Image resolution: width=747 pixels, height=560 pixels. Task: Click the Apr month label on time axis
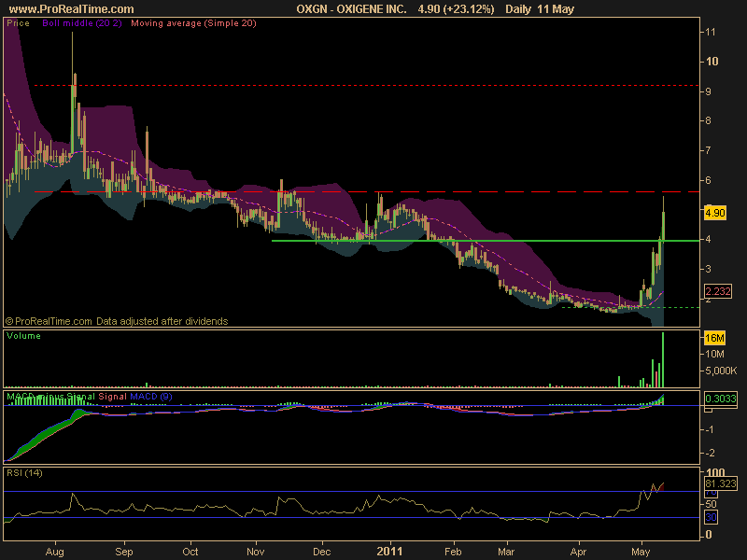click(578, 552)
